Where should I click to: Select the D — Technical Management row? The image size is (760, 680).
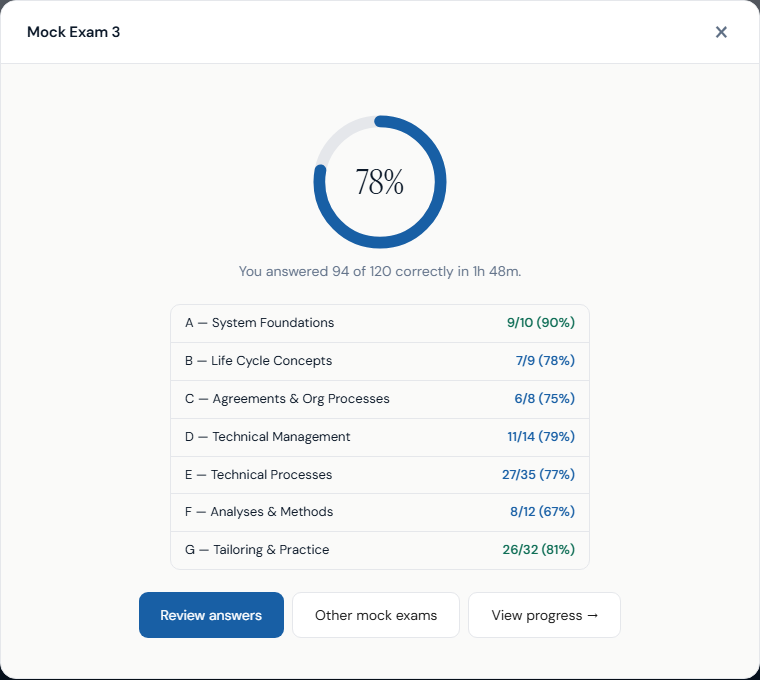coord(380,437)
